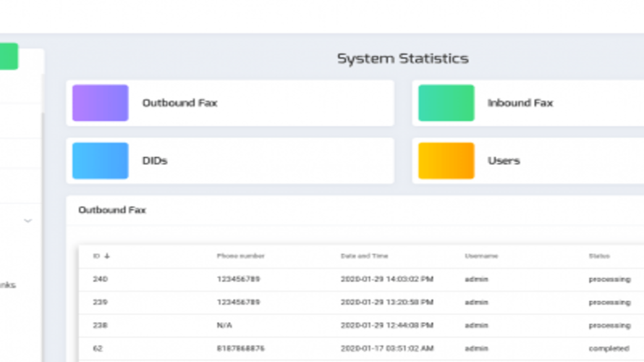Click the completed status of fax 62
The image size is (644, 362).
(609, 349)
